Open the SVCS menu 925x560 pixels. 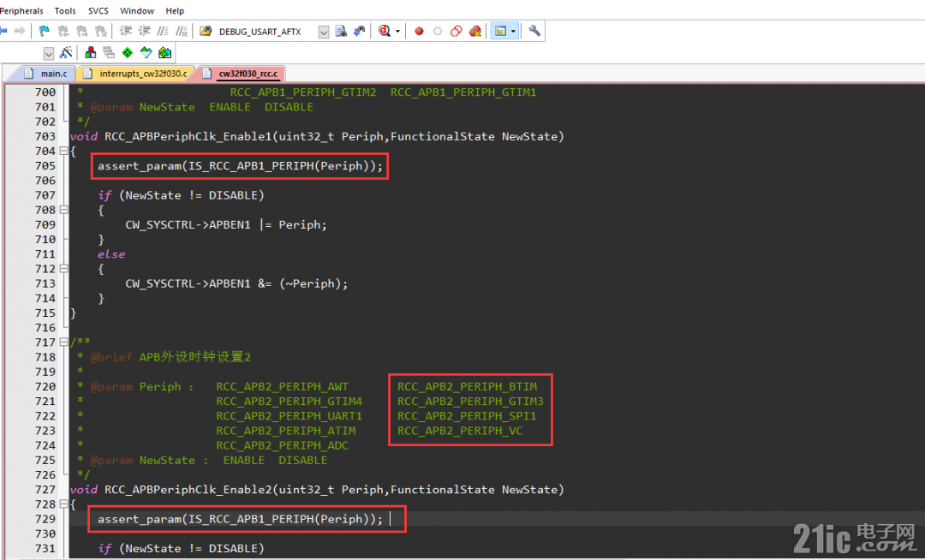98,10
